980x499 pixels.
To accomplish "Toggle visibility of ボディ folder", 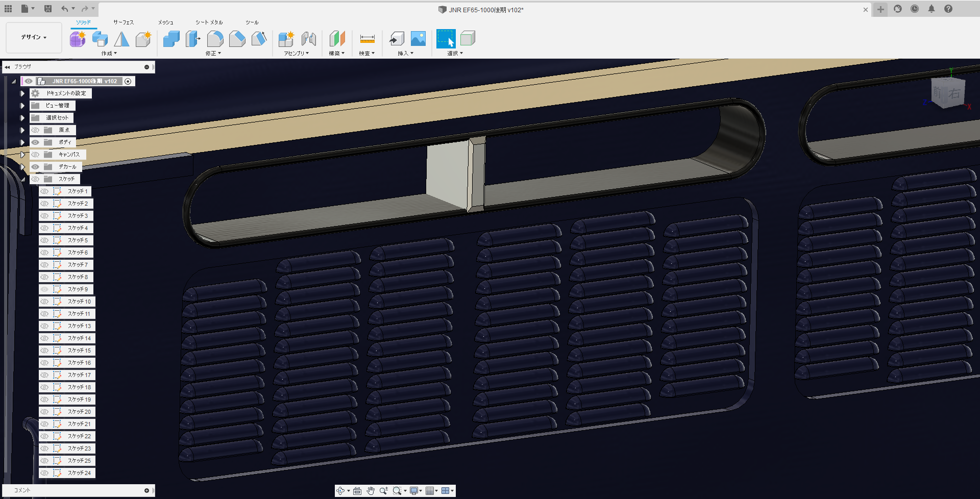I will pos(35,142).
